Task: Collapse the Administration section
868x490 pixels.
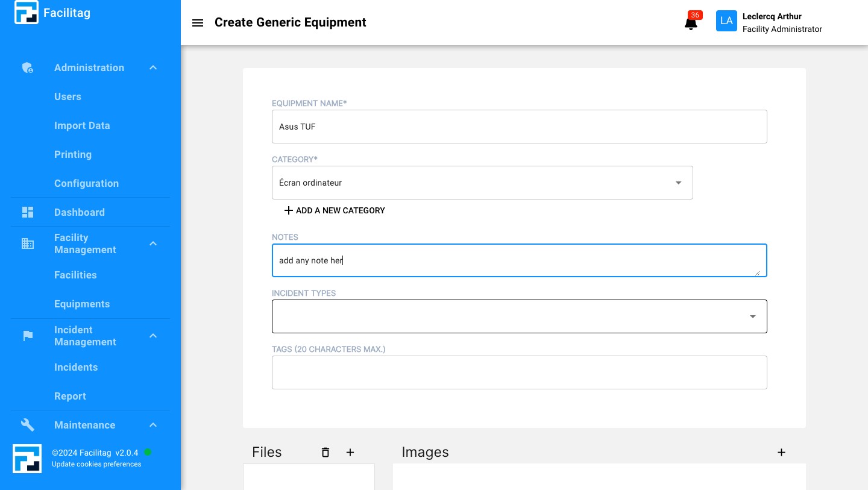Action: [x=153, y=68]
